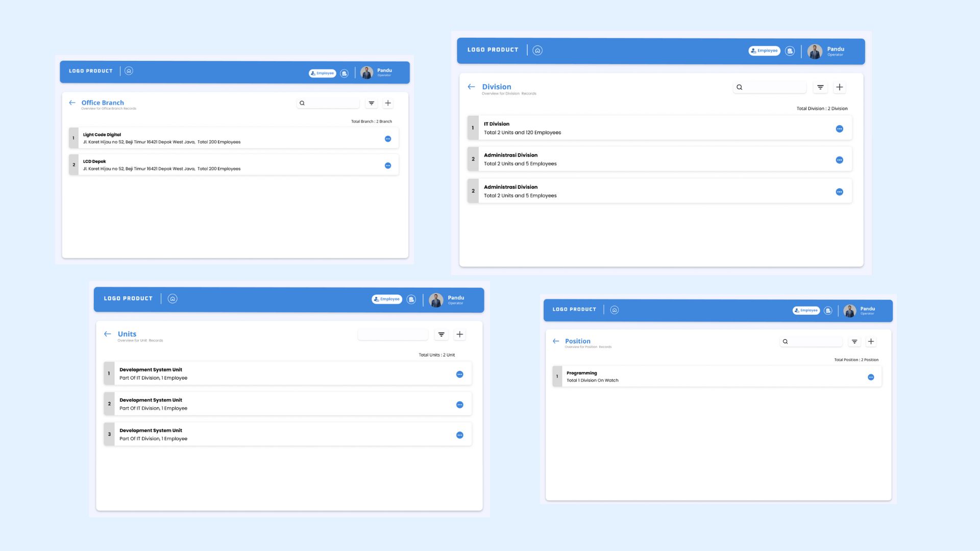Click document icon beside Employee in Division header

click(x=790, y=51)
